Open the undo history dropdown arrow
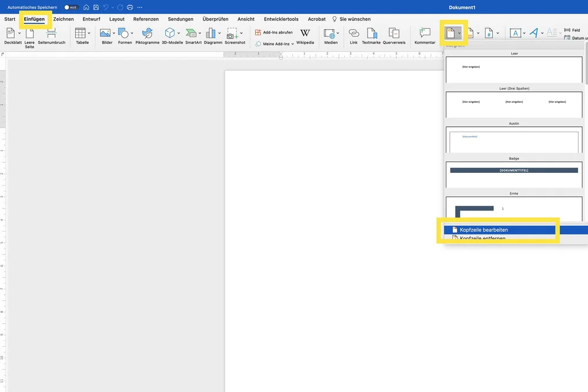The height and width of the screenshot is (392, 588). [x=112, y=7]
